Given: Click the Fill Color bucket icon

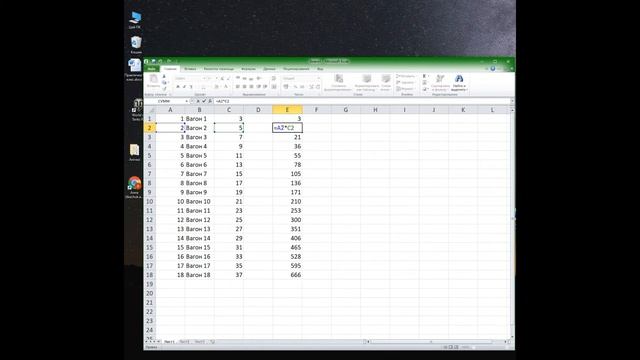Looking at the screenshot, I should tap(217, 87).
